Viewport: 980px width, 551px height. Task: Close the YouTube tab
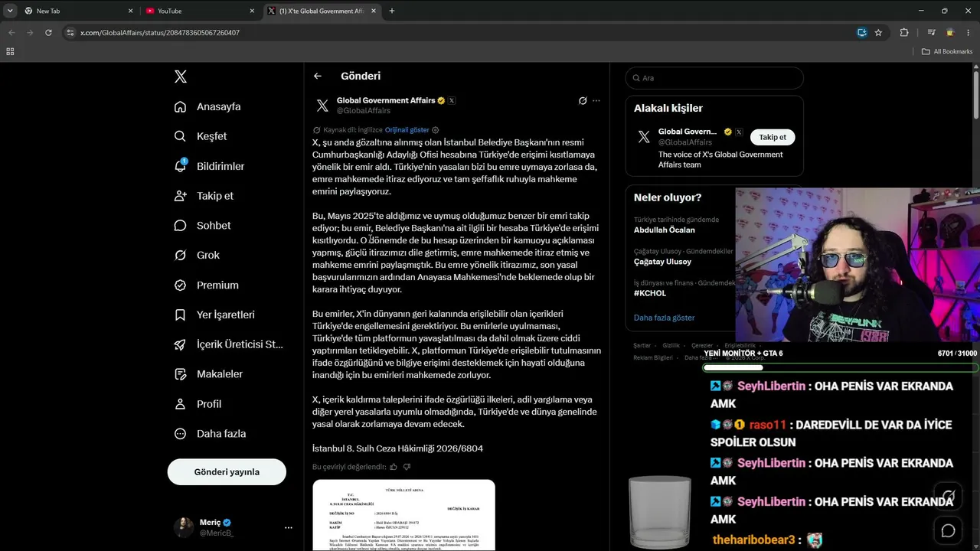(x=252, y=11)
